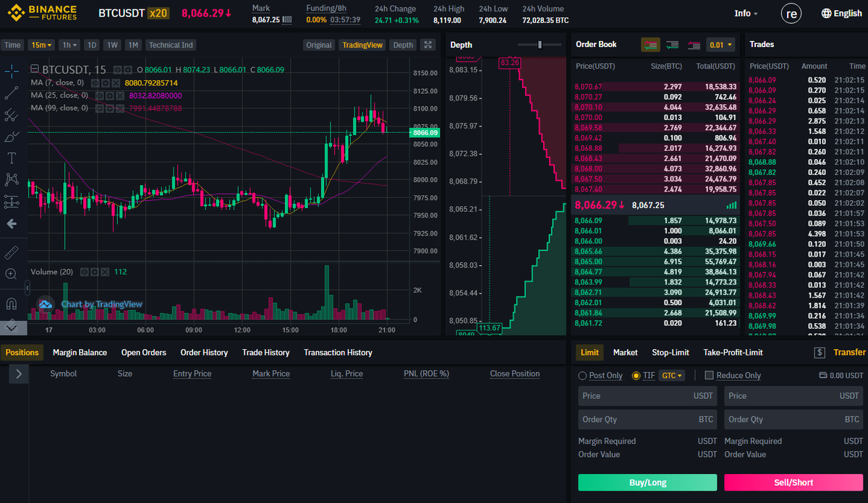
Task: Switch chart to Depth view
Action: pyautogui.click(x=403, y=45)
